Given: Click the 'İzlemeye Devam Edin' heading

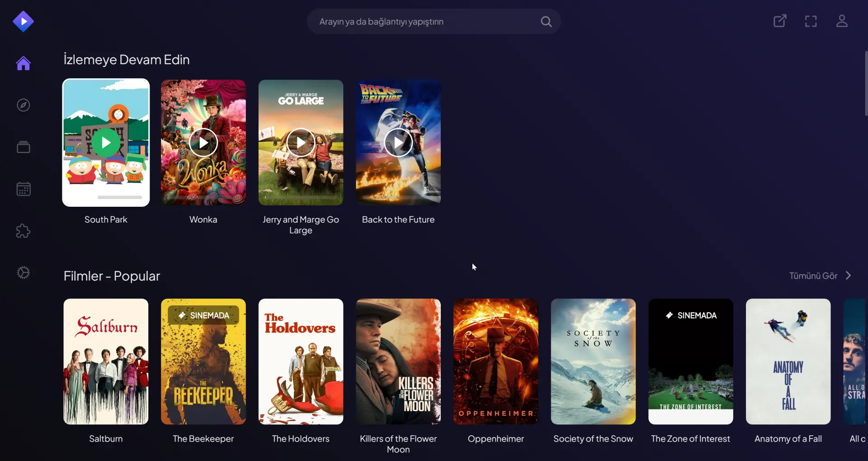Looking at the screenshot, I should tap(127, 60).
